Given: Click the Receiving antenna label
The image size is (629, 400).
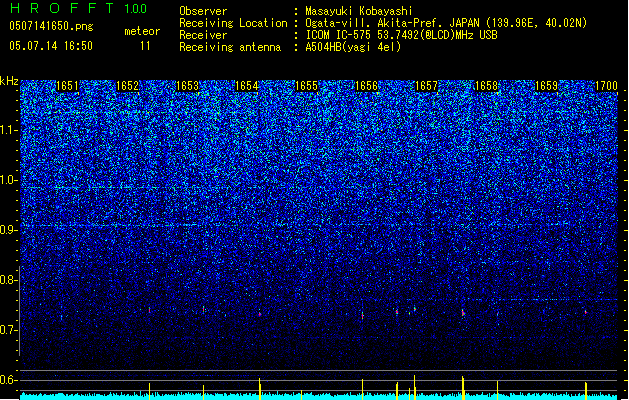Looking at the screenshot, I should (230, 47).
